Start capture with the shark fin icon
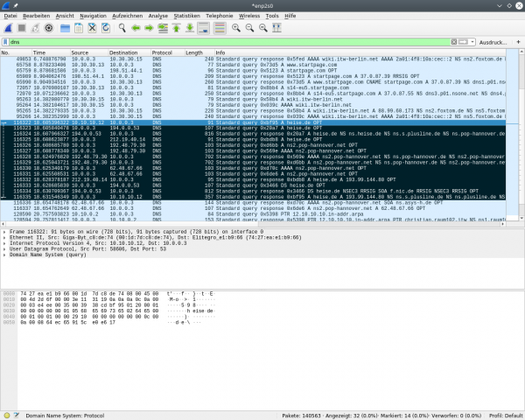Image resolution: width=525 pixels, height=420 pixels. (8, 27)
